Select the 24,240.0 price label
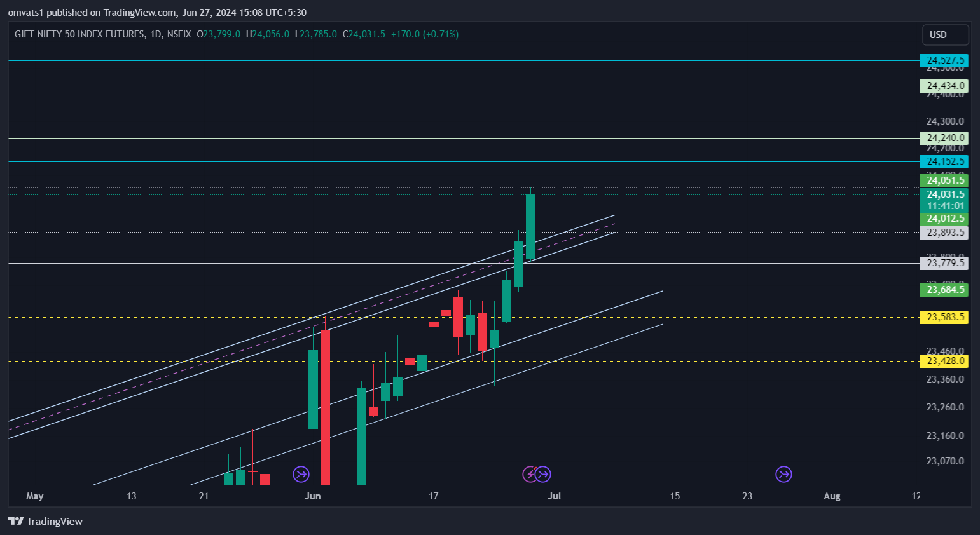980x535 pixels. pyautogui.click(x=944, y=138)
